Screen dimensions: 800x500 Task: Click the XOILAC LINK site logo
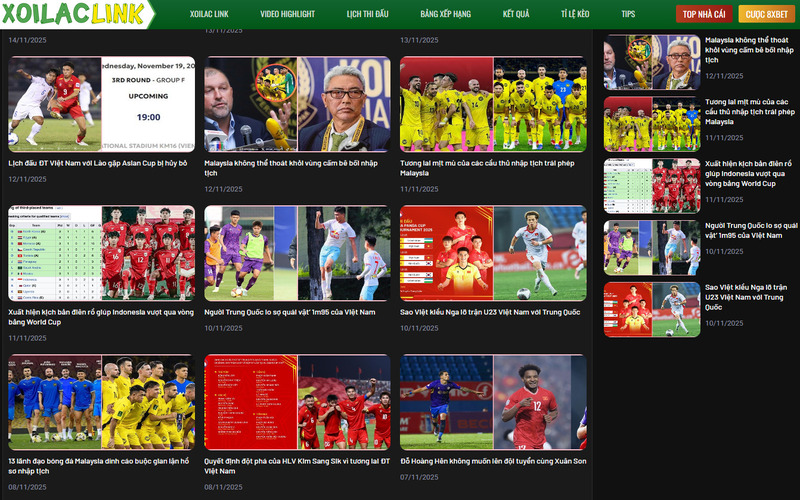click(76, 14)
